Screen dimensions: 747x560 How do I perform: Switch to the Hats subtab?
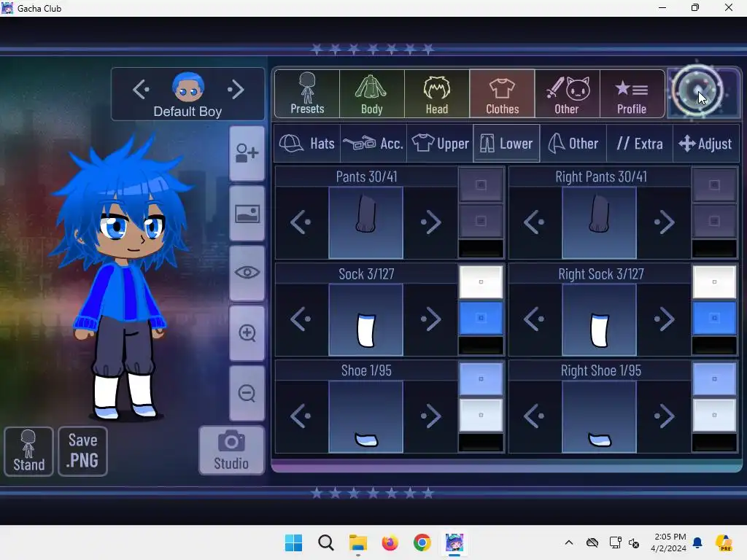pos(307,144)
